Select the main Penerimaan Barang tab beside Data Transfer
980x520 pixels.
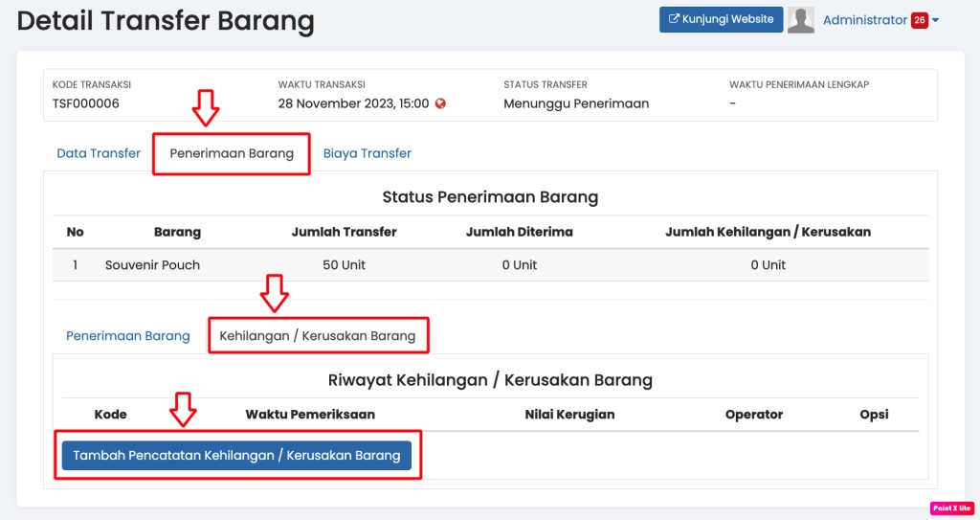(232, 153)
